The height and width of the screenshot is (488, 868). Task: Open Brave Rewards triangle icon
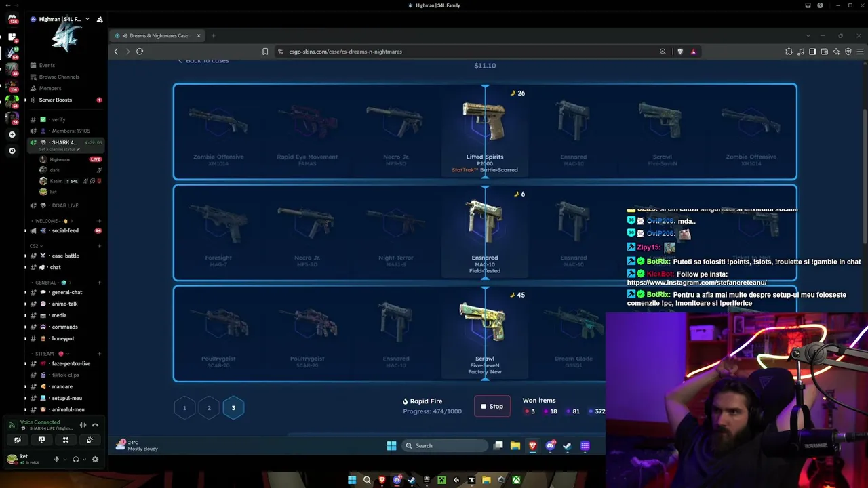click(x=693, y=52)
